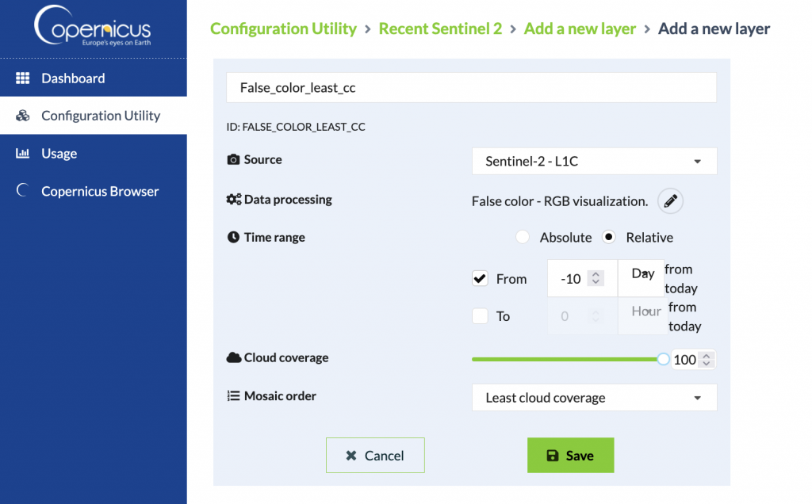Viewport: 812px width, 504px height.
Task: Open Usage in the sidebar
Action: coord(59,154)
